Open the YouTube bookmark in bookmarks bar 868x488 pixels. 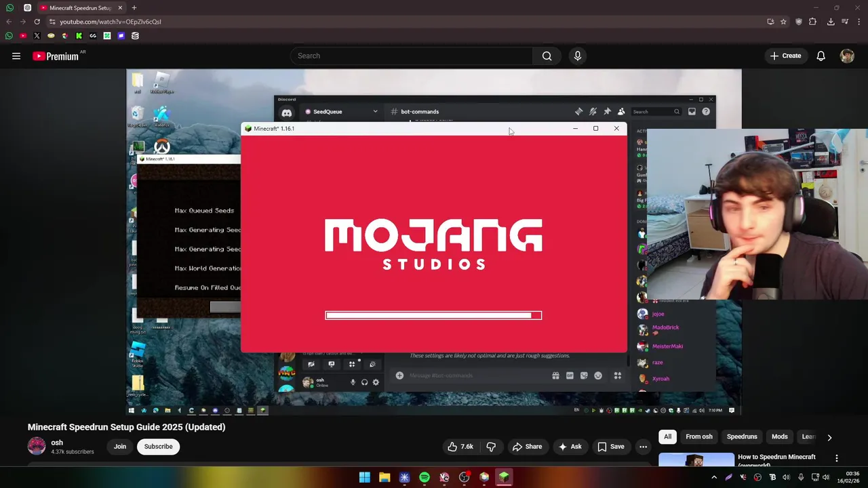tap(23, 36)
